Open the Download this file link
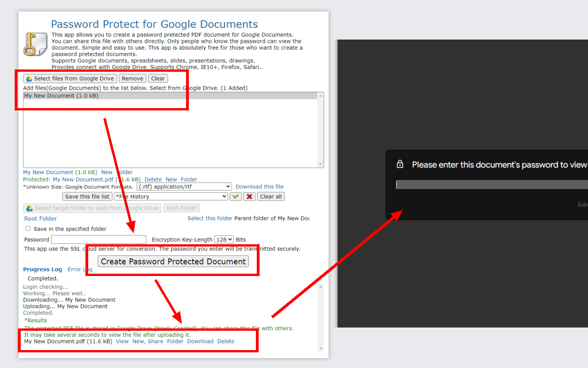The width and height of the screenshot is (588, 368). (x=260, y=186)
